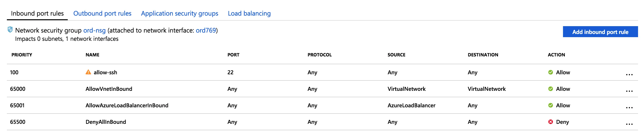
Task: Select the allow-ssh rule name
Action: point(105,72)
